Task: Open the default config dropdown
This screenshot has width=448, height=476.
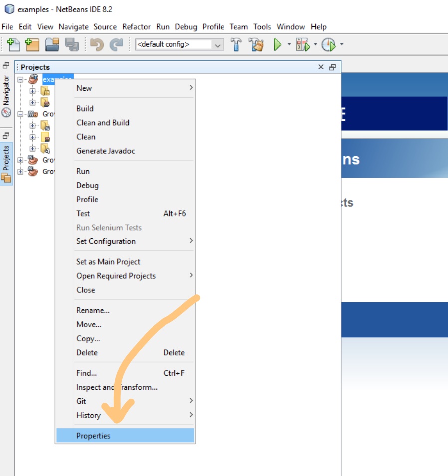Action: [218, 45]
